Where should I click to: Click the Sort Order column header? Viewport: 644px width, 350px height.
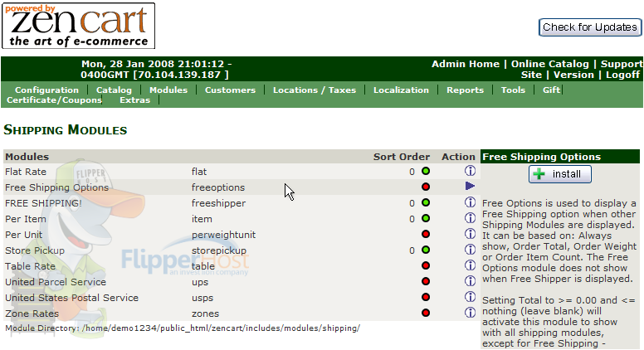(x=402, y=157)
